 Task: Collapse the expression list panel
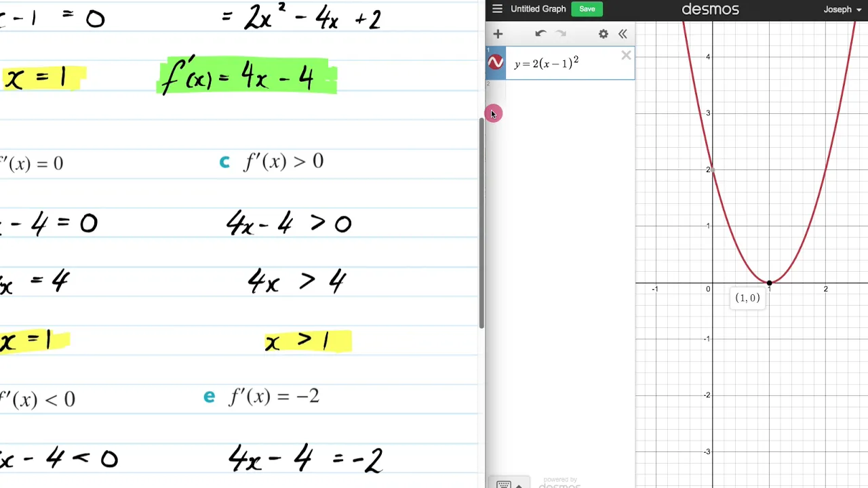point(623,34)
